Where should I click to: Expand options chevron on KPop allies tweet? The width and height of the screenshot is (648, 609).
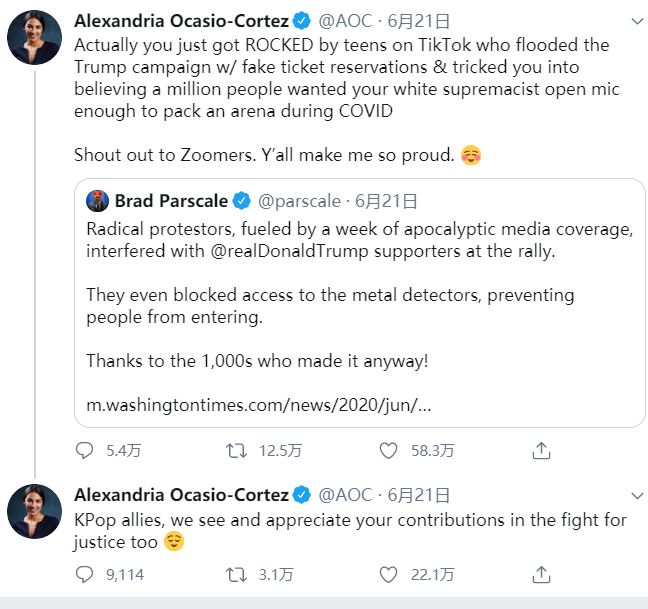pyautogui.click(x=638, y=495)
